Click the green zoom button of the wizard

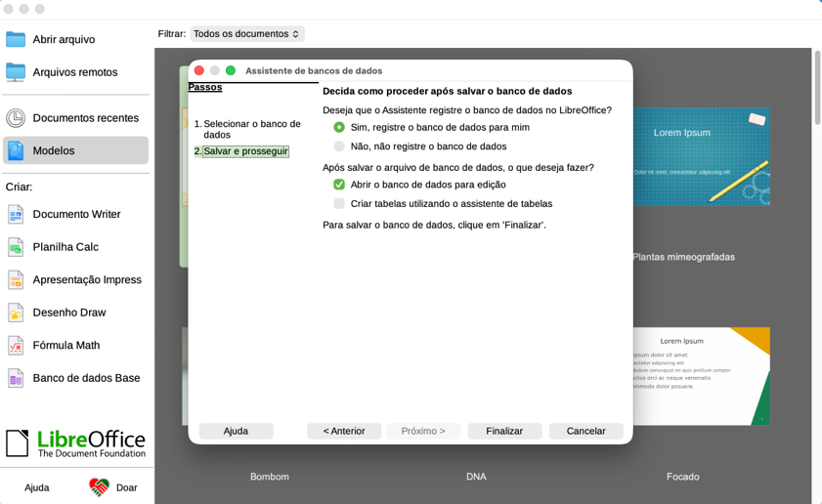[231, 70]
